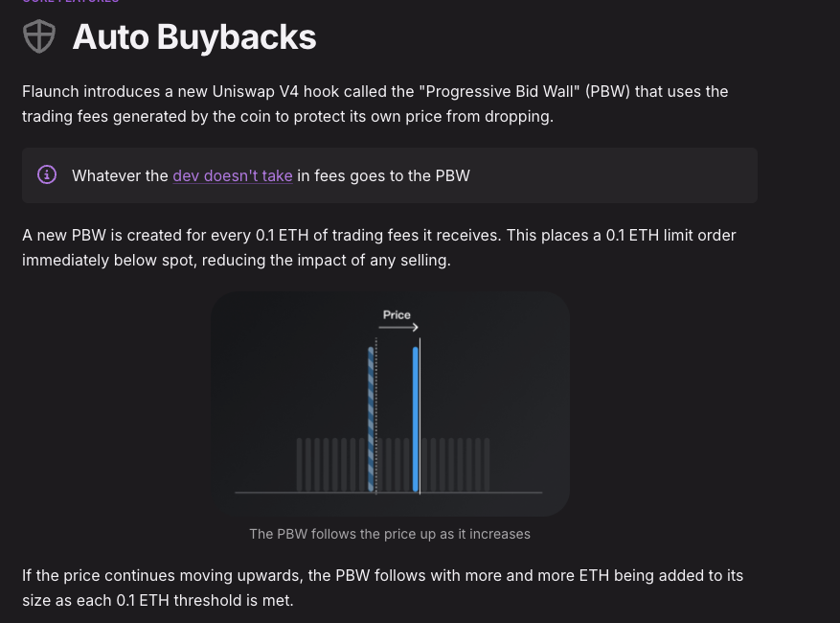Click the PBW diagram image background
Image resolution: width=840 pixels, height=623 pixels.
390,404
